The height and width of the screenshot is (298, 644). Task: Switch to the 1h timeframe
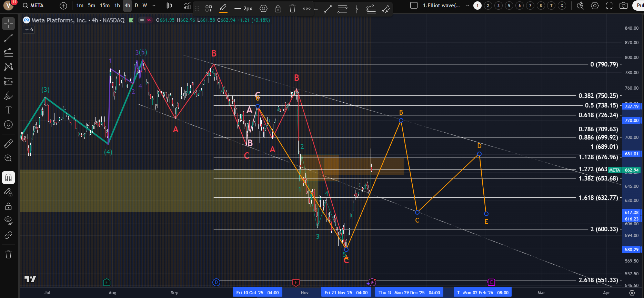(x=117, y=6)
